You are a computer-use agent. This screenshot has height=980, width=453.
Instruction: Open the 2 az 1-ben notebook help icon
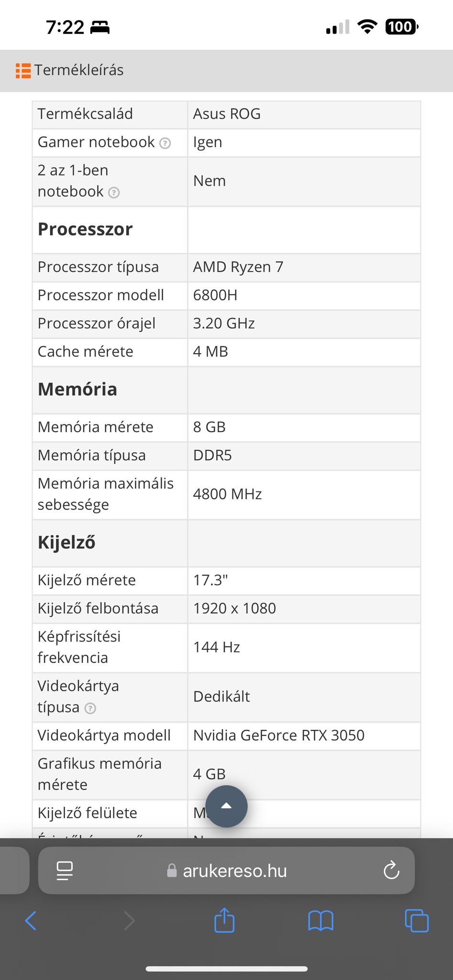[x=114, y=192]
